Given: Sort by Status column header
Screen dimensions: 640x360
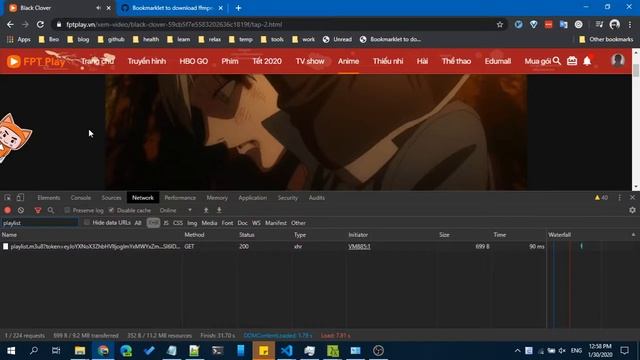Looking at the screenshot, I should 247,235.
